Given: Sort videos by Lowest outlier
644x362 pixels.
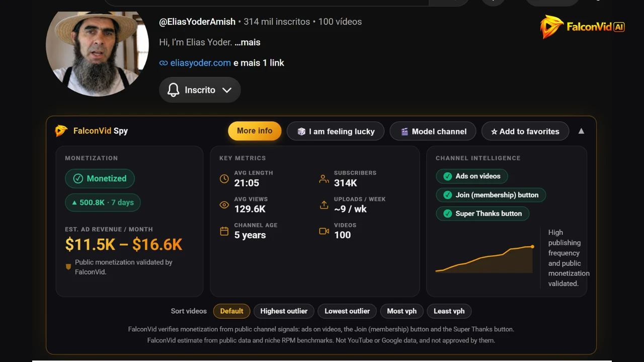Looking at the screenshot, I should tap(347, 311).
